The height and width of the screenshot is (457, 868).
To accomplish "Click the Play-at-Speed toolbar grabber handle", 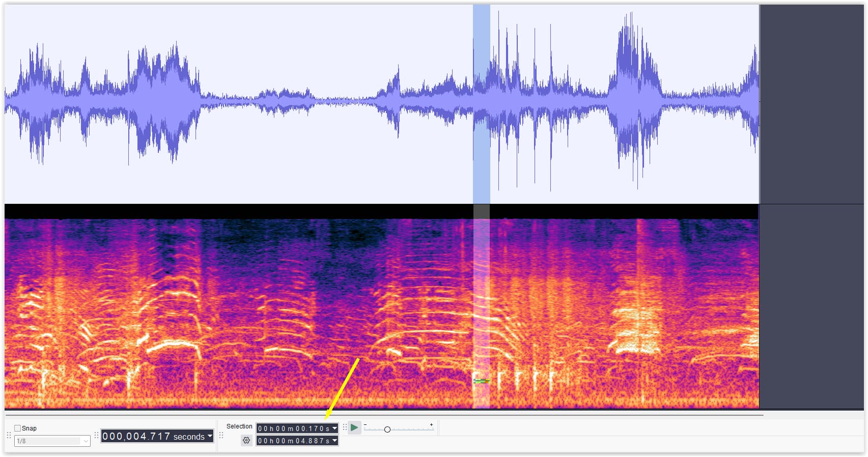I will click(345, 427).
